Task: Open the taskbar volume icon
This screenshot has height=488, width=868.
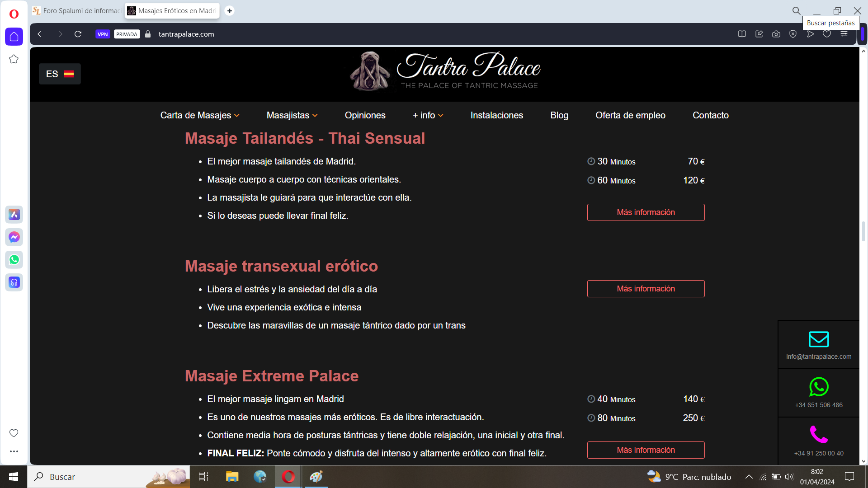Action: (789, 477)
